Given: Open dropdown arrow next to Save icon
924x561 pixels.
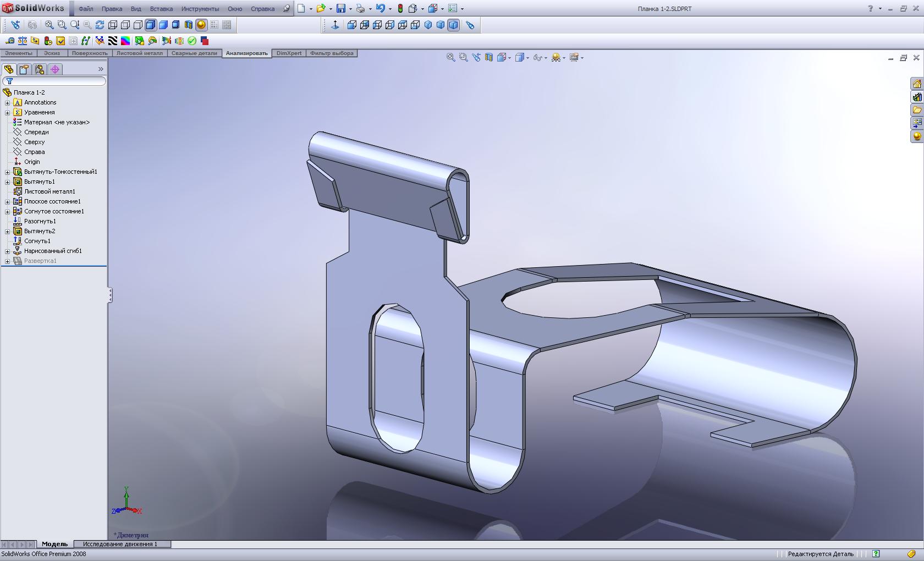Looking at the screenshot, I should click(x=350, y=9).
